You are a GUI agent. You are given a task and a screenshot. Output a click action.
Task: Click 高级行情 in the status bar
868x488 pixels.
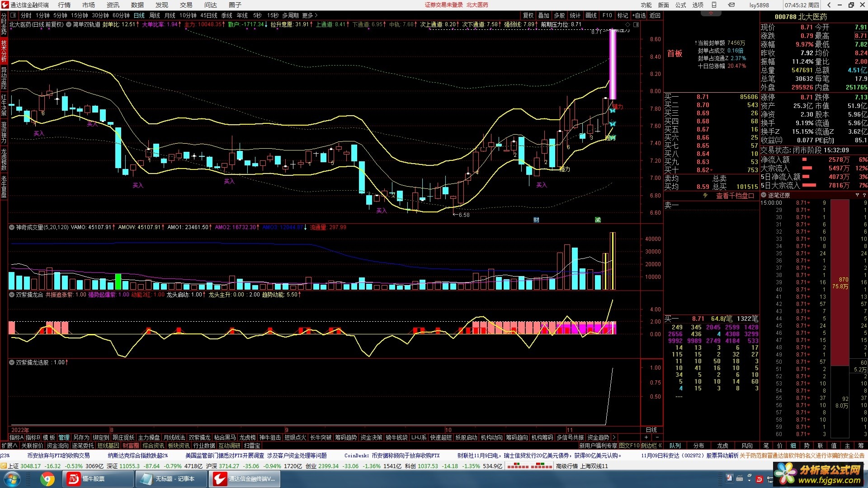[x=567, y=466]
